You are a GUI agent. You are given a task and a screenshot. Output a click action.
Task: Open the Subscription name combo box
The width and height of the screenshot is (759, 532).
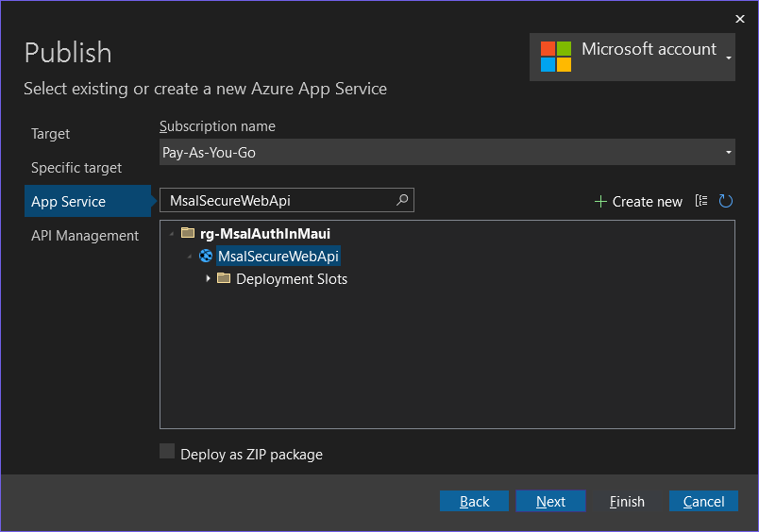click(447, 152)
